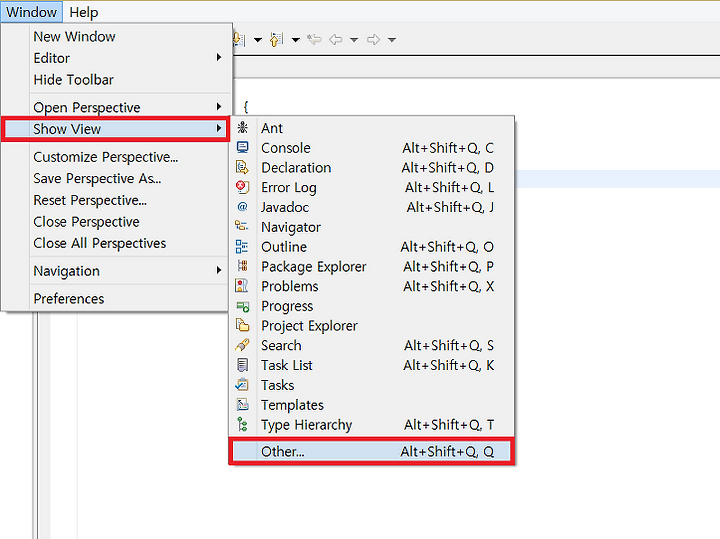Choose Close Perspective entry
Image resolution: width=720 pixels, height=539 pixels.
115,222
